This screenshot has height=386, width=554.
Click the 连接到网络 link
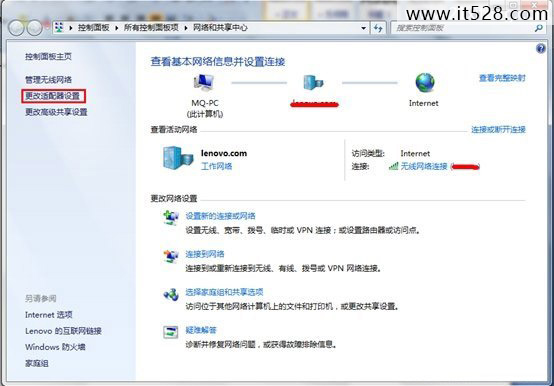[205, 254]
